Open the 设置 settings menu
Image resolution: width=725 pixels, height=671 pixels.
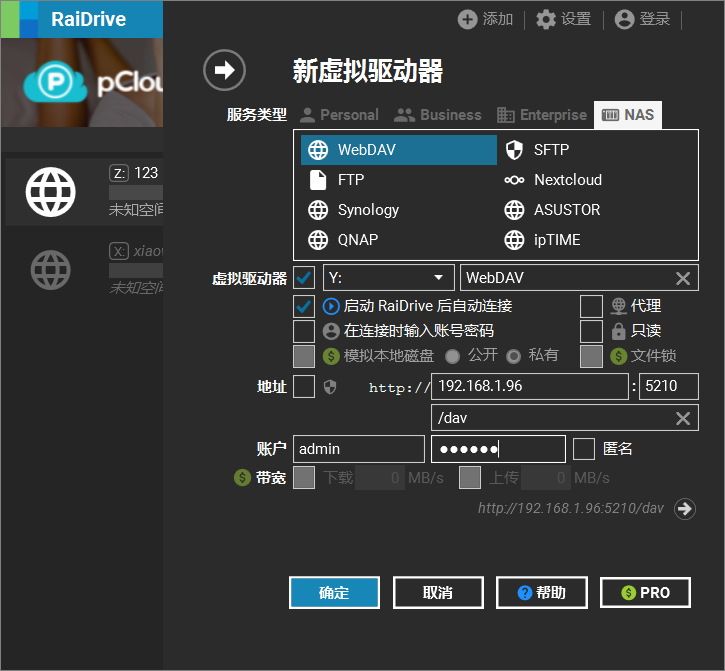tap(563, 19)
